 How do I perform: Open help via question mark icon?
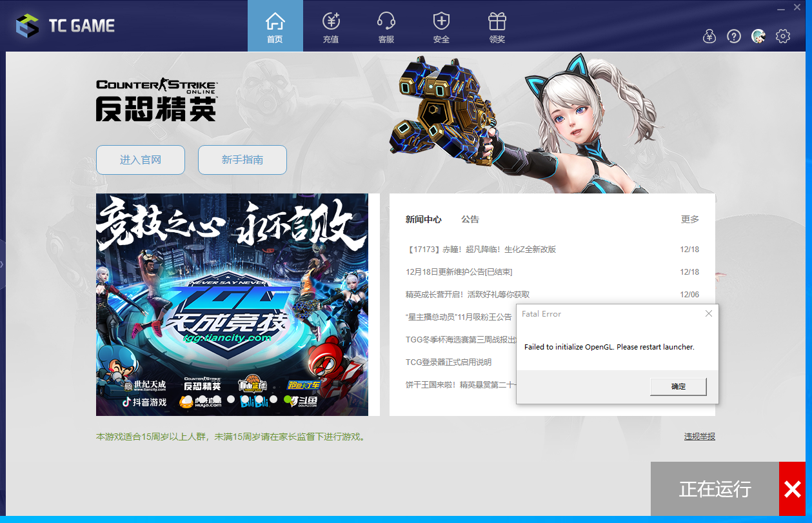[734, 37]
